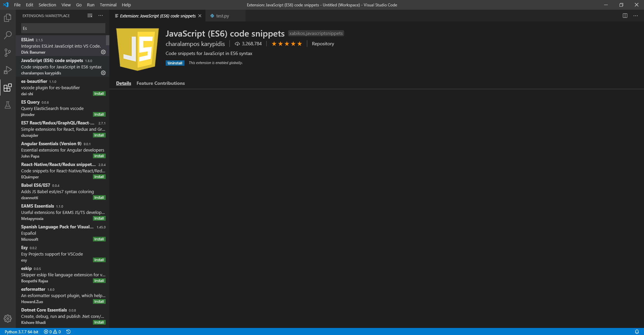
Task: Install EAMS Essentials extension
Action: 99,219
